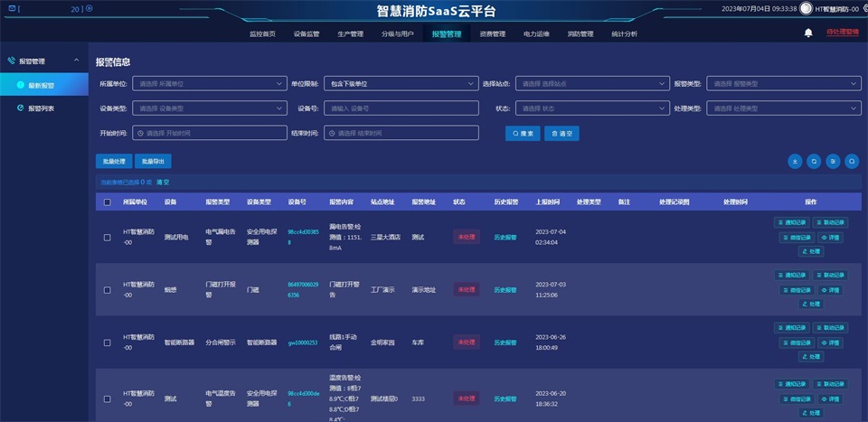Image resolution: width=868 pixels, height=422 pixels.
Task: Open the 选择站点 dropdown
Action: [x=592, y=84]
